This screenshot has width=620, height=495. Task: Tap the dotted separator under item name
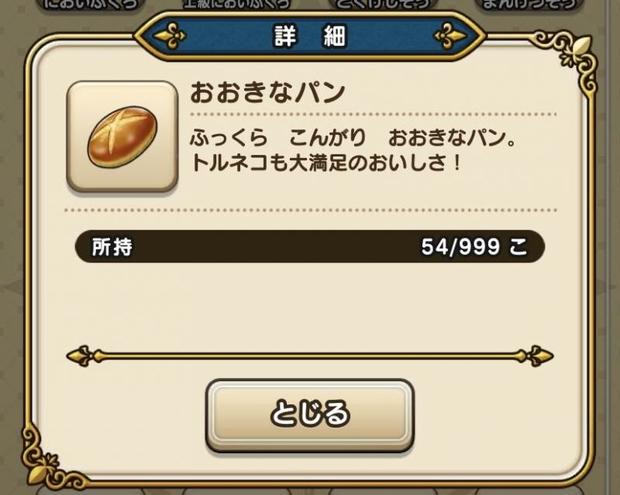(374, 114)
